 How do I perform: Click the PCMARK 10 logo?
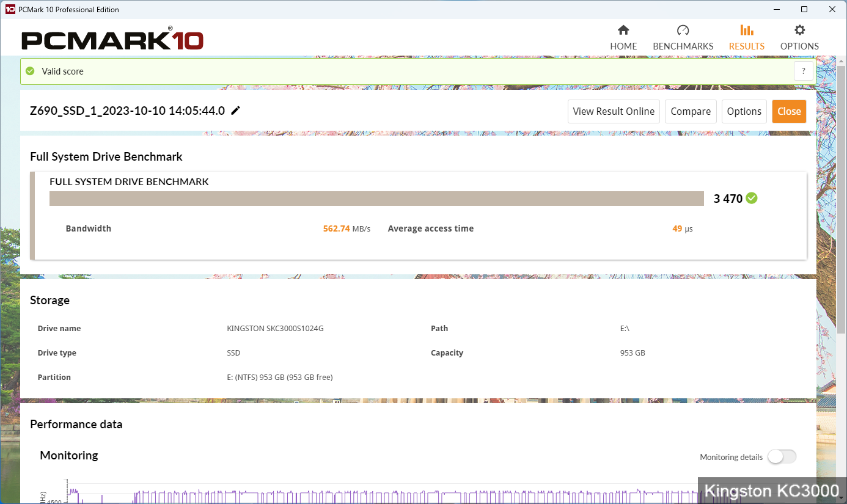click(112, 40)
